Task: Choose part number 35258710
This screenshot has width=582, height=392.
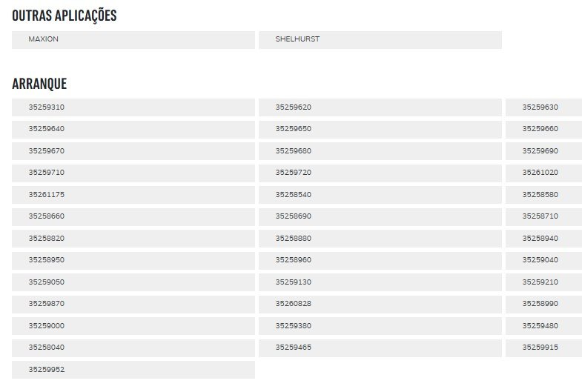Action: (543, 217)
